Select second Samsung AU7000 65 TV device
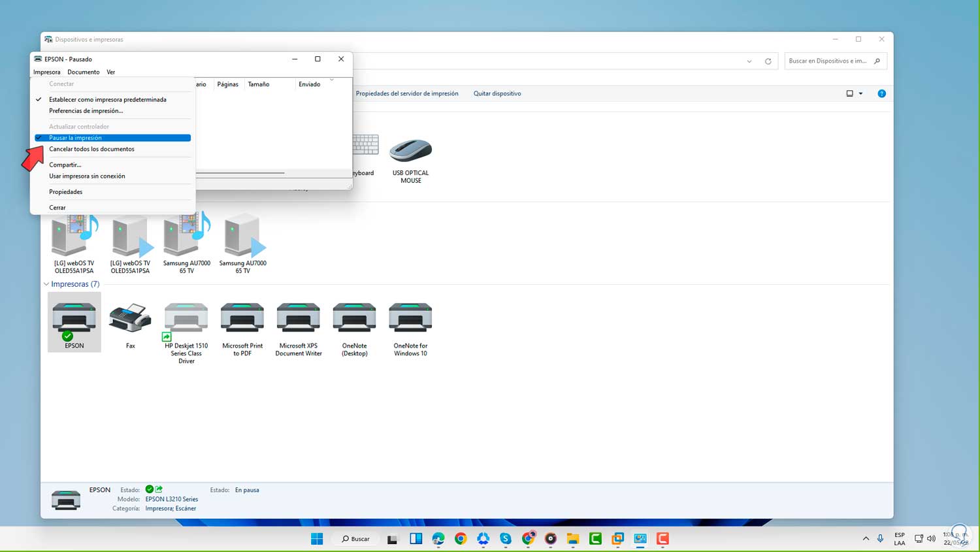The height and width of the screenshot is (552, 980). 242,243
